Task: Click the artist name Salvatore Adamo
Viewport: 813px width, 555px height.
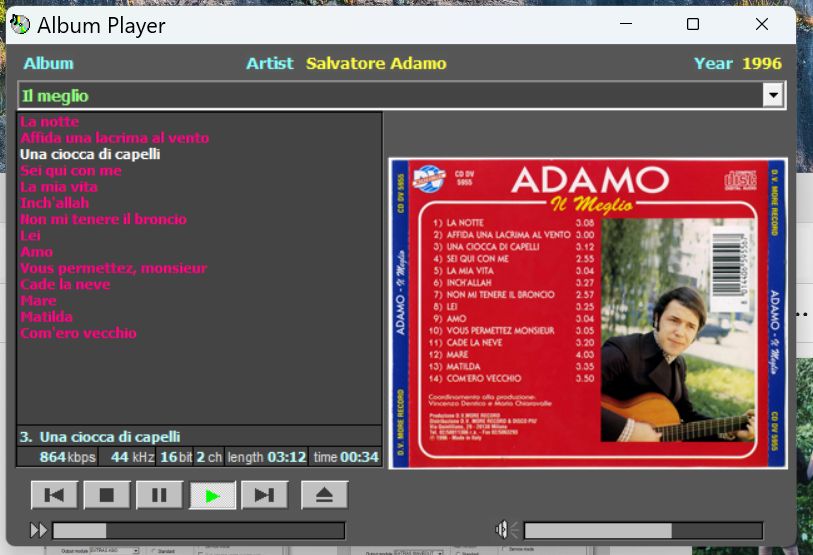Action: point(376,63)
